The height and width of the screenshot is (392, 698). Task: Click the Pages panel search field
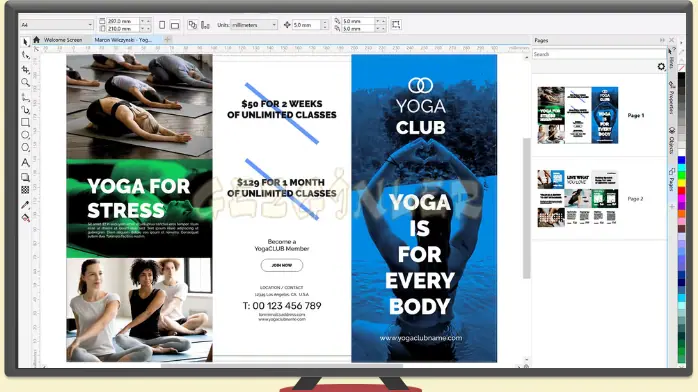click(x=599, y=54)
